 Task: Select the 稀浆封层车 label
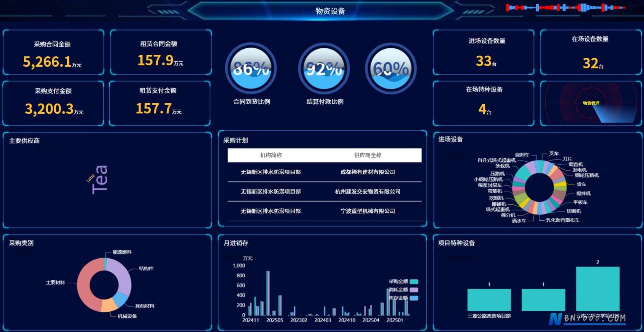click(x=490, y=185)
